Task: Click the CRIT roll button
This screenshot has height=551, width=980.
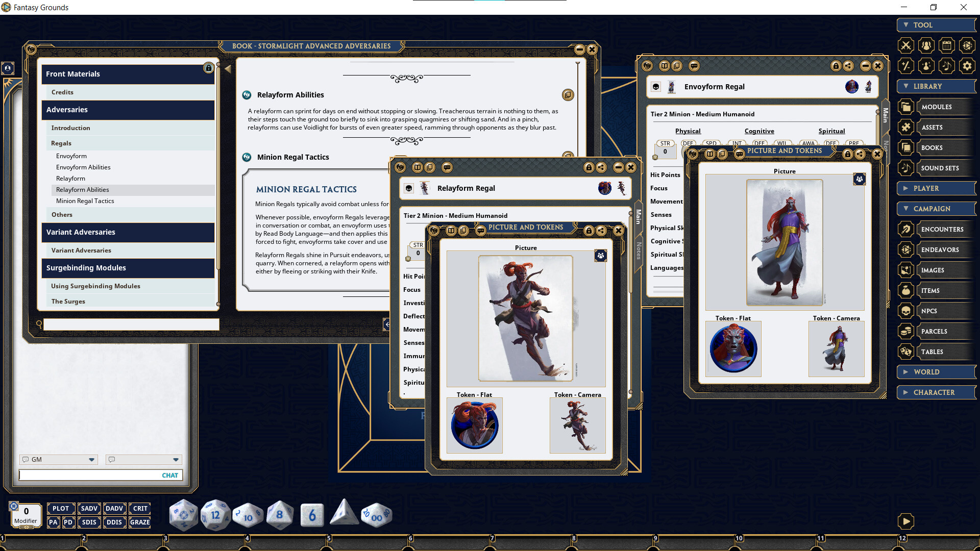Action: pyautogui.click(x=139, y=508)
